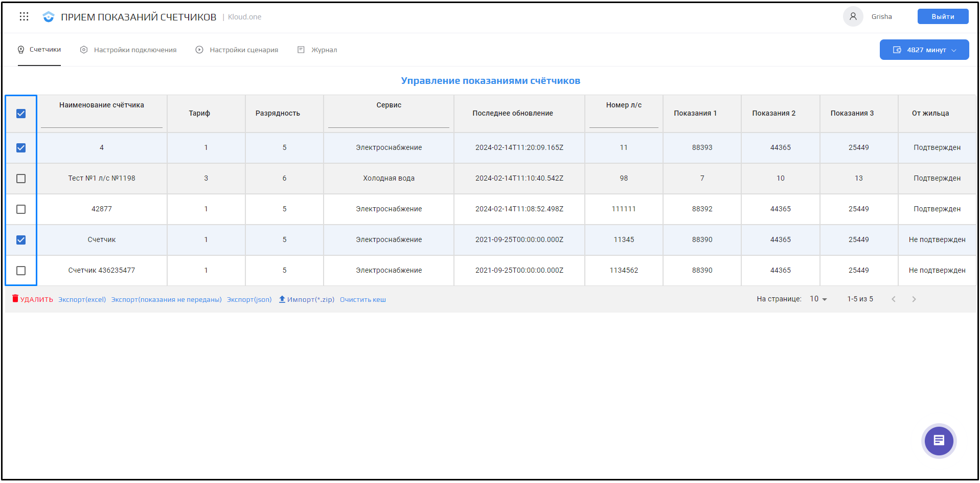Click the red trash delete icon
The height and width of the screenshot is (483, 980).
coord(15,298)
